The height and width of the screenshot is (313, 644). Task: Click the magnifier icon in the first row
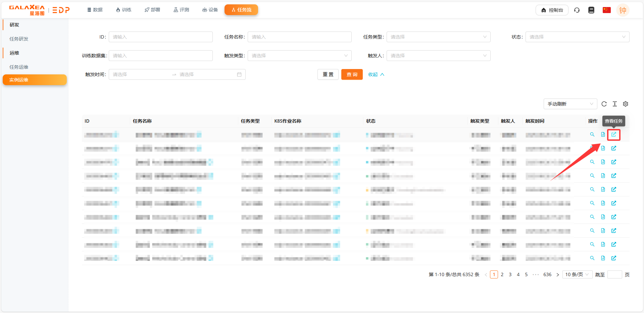592,135
